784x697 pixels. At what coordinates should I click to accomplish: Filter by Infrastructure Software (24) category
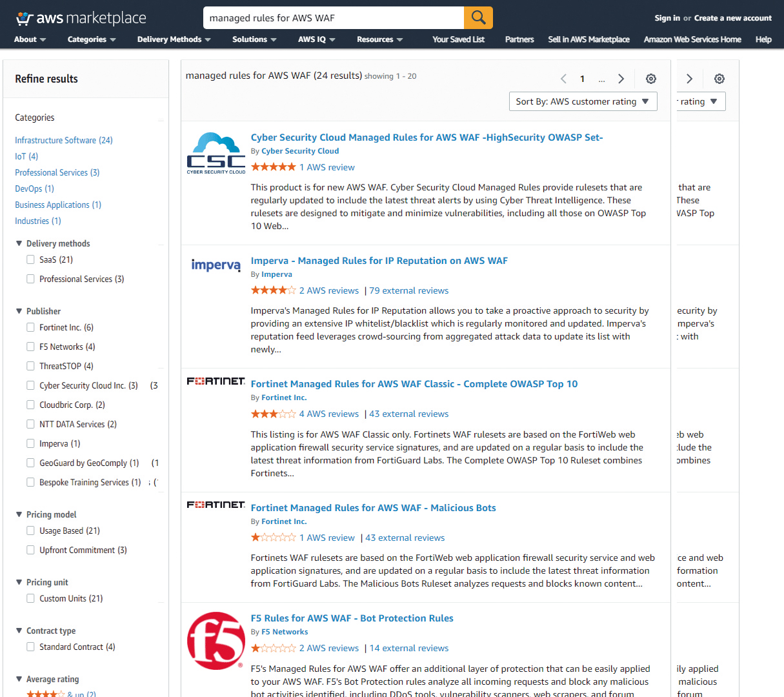[64, 140]
